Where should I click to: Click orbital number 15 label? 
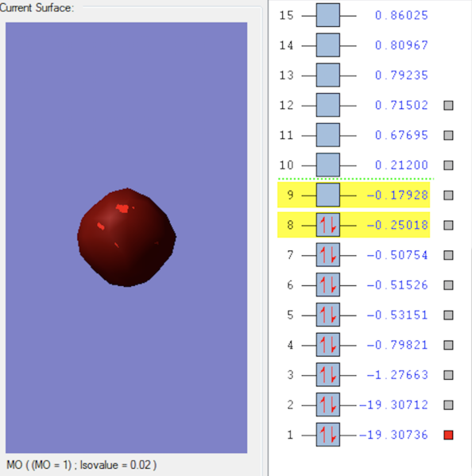[x=286, y=15]
